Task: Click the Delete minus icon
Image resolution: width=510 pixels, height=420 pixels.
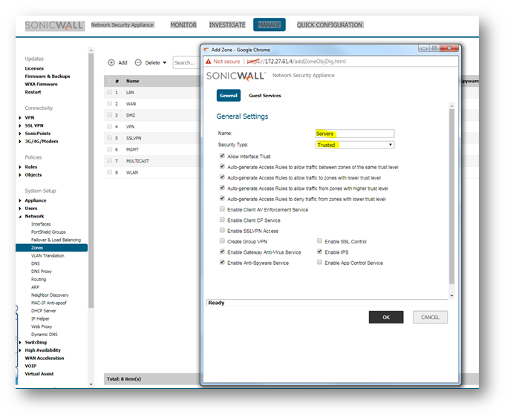Action: coord(138,63)
